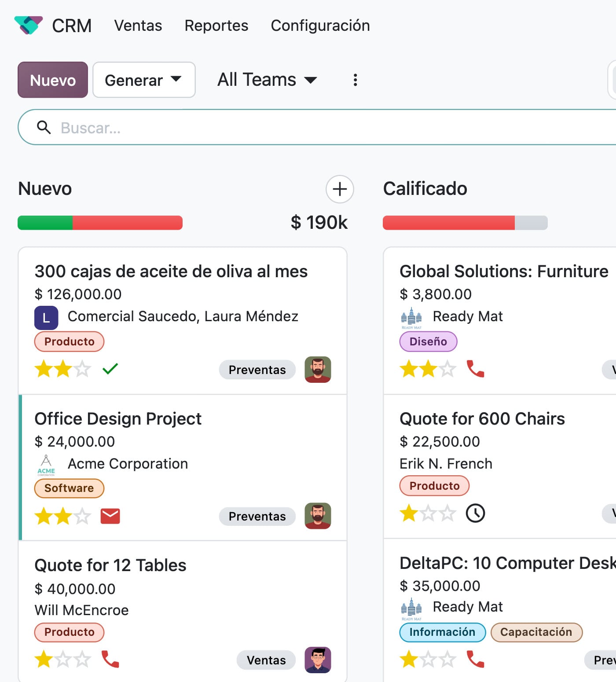Open the Ventas menu

[x=138, y=26]
